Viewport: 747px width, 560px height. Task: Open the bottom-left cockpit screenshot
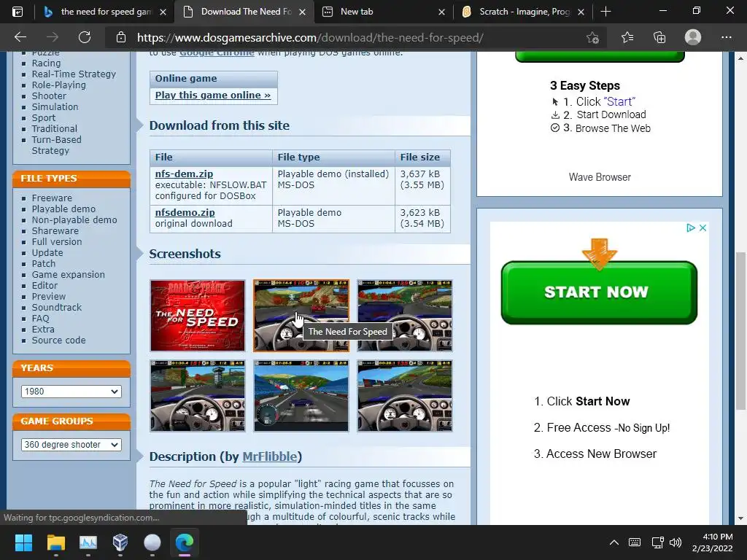(x=197, y=396)
